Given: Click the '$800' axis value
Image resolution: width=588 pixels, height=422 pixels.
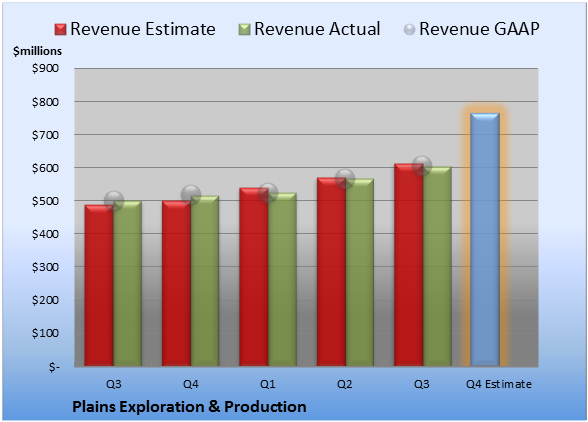Looking at the screenshot, I should click(45, 102).
